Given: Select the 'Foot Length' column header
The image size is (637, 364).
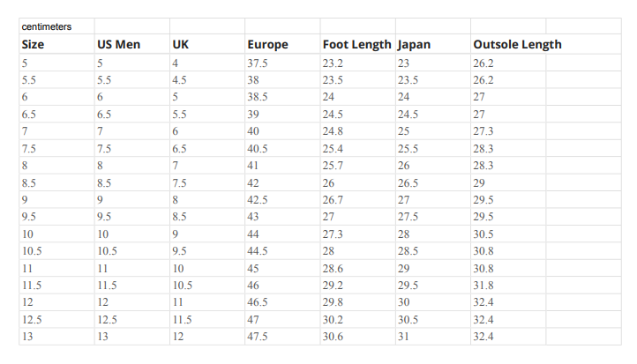Looking at the screenshot, I should (x=357, y=44).
